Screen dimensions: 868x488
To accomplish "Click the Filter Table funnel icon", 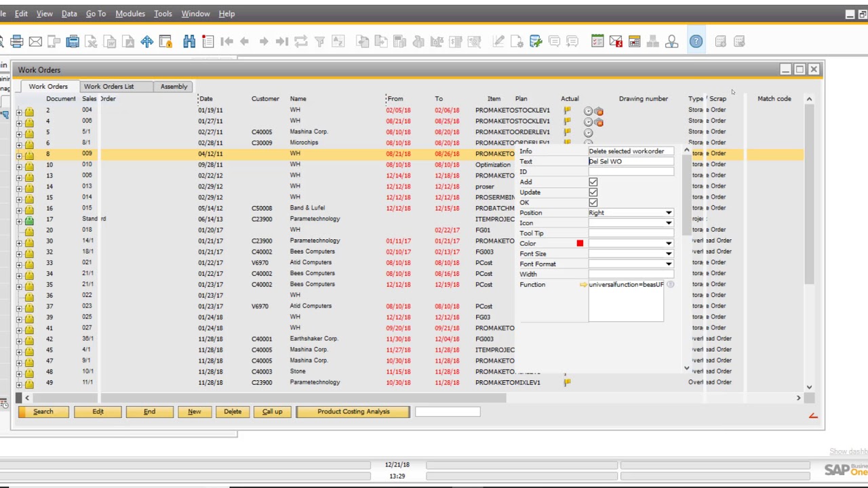I will tap(319, 41).
